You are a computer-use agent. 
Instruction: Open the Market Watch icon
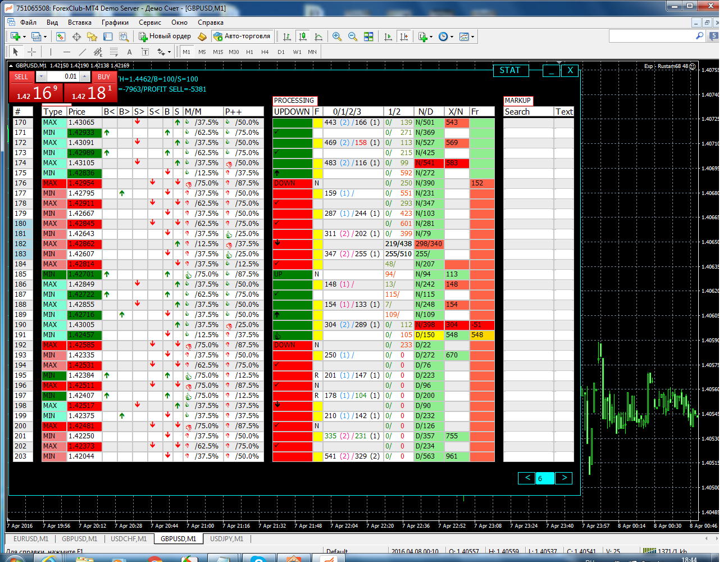[x=61, y=37]
